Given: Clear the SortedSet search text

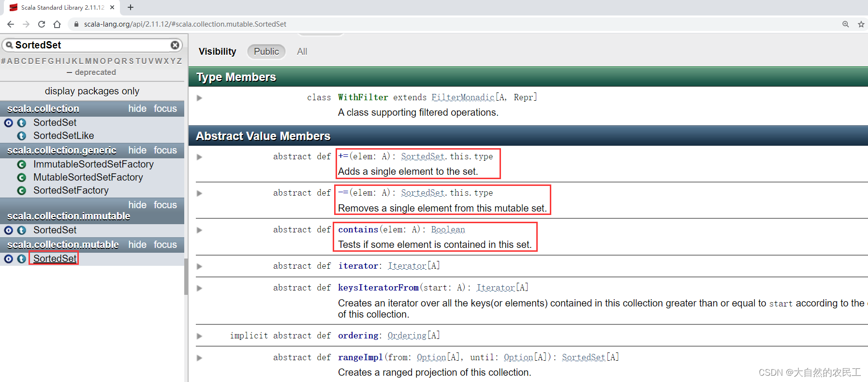Looking at the screenshot, I should [175, 45].
